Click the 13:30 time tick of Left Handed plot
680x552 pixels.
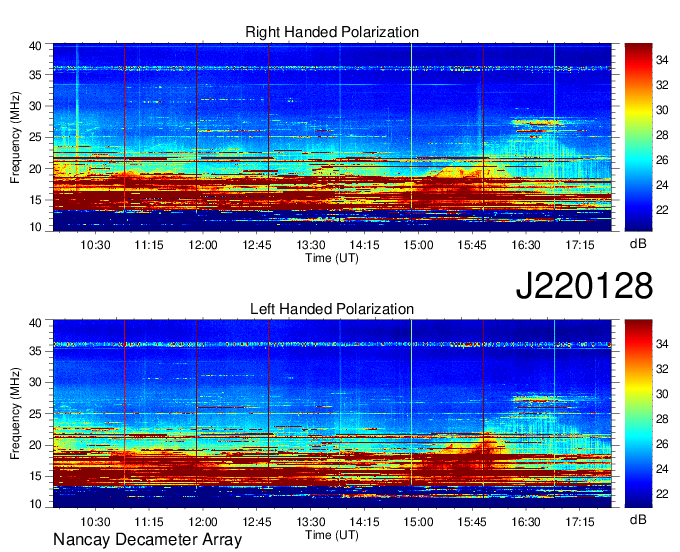coord(311,522)
